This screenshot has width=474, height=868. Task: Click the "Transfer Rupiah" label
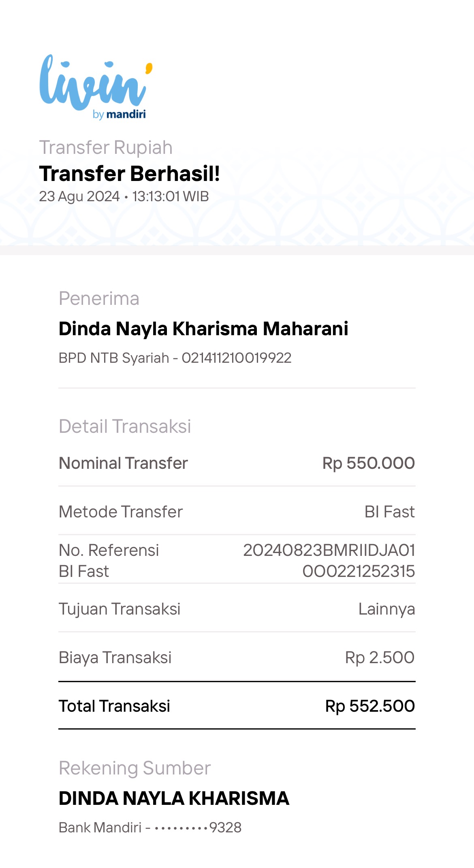(x=106, y=147)
